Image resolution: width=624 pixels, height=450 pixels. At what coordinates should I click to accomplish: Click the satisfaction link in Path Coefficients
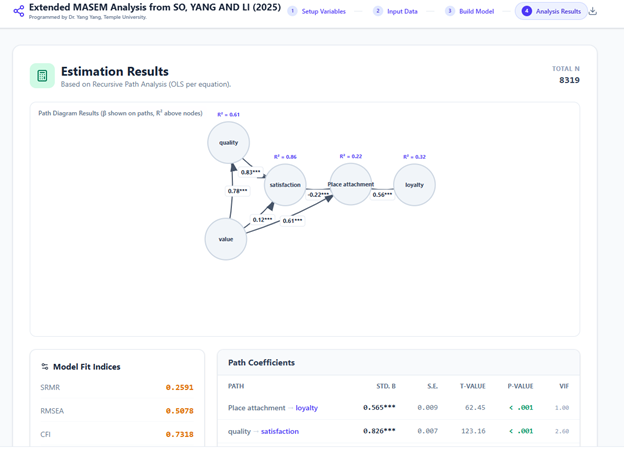point(280,431)
